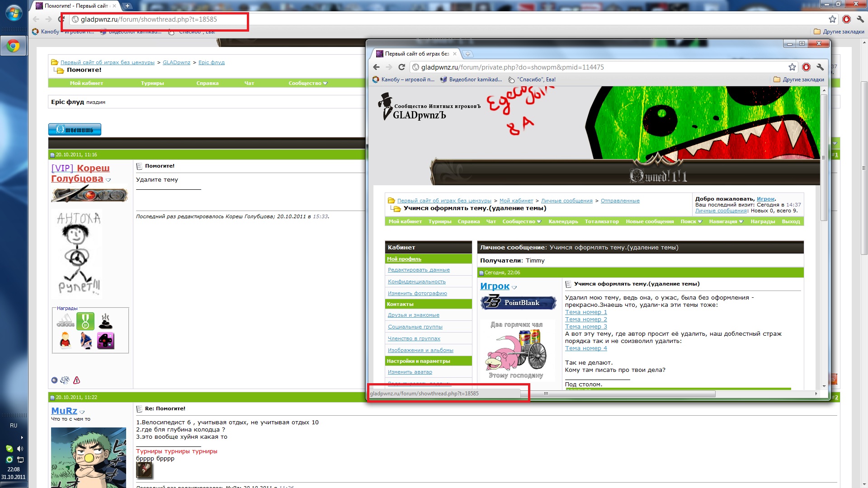This screenshot has height=488, width=868.
Task: Click reload button in front browser window
Action: click(401, 67)
